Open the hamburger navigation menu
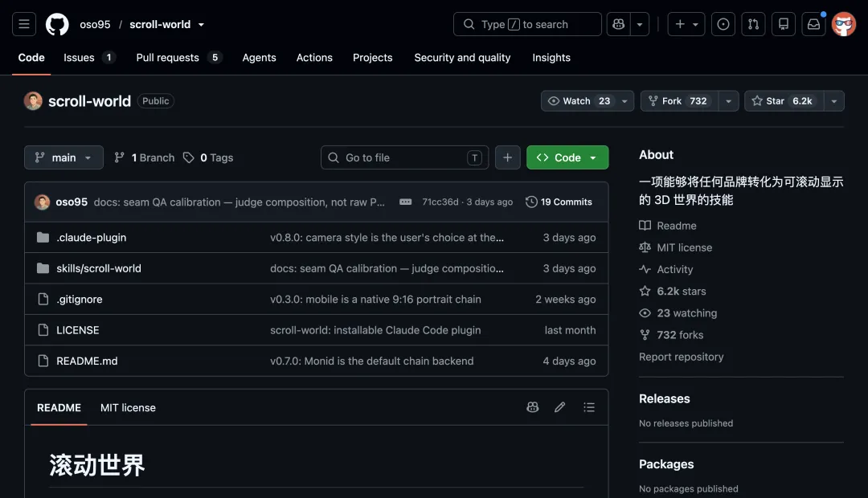This screenshot has height=498, width=868. tap(24, 24)
